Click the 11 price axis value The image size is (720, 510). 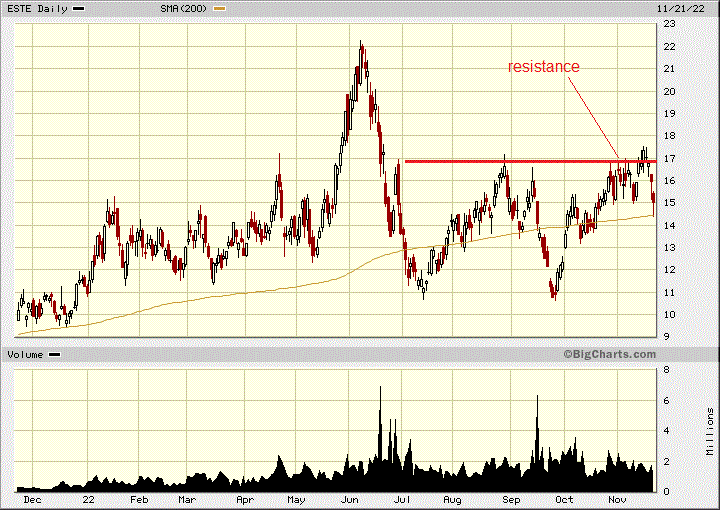point(669,292)
